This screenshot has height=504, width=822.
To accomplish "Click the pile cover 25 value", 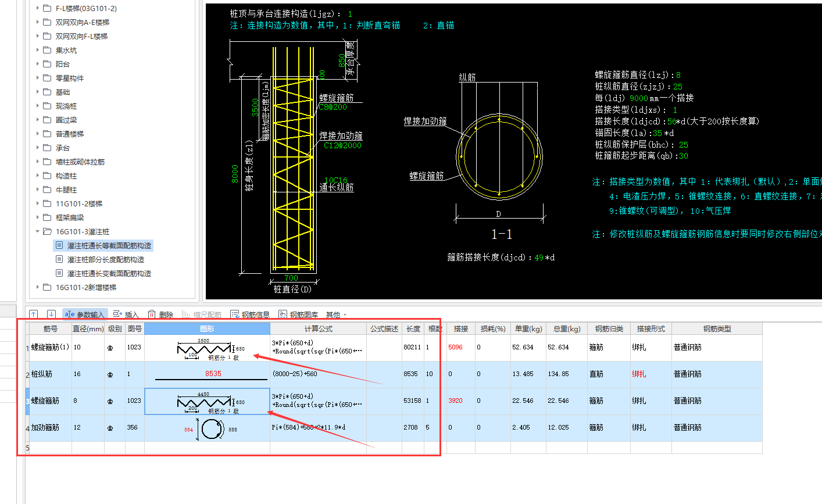I will (x=684, y=145).
